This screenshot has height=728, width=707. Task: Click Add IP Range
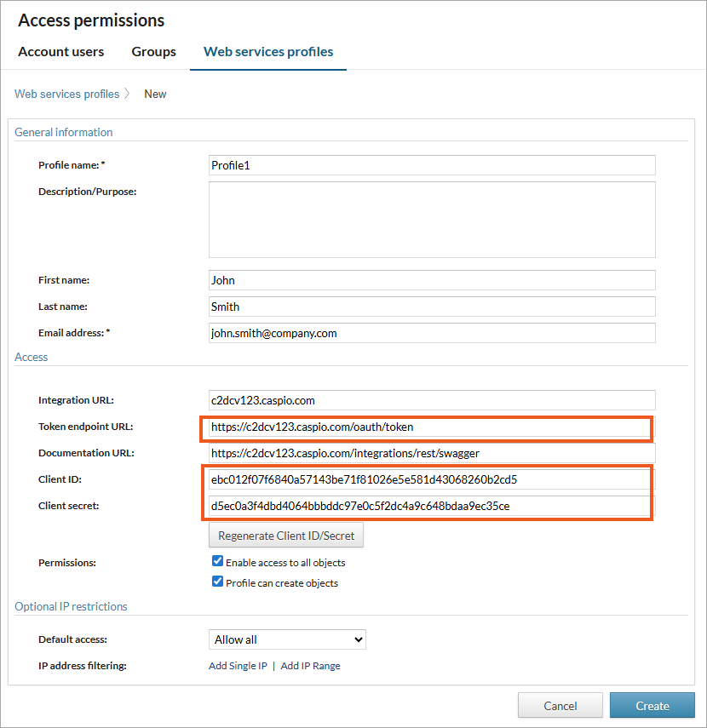click(310, 666)
